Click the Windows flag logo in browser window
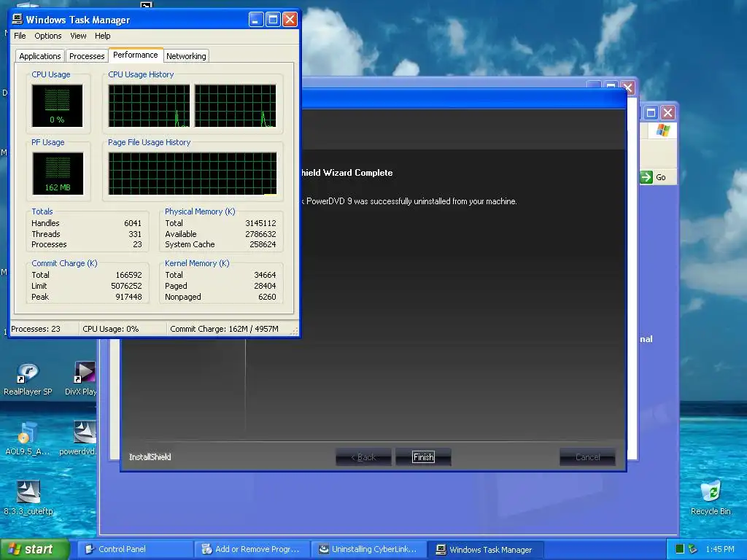 click(x=662, y=130)
